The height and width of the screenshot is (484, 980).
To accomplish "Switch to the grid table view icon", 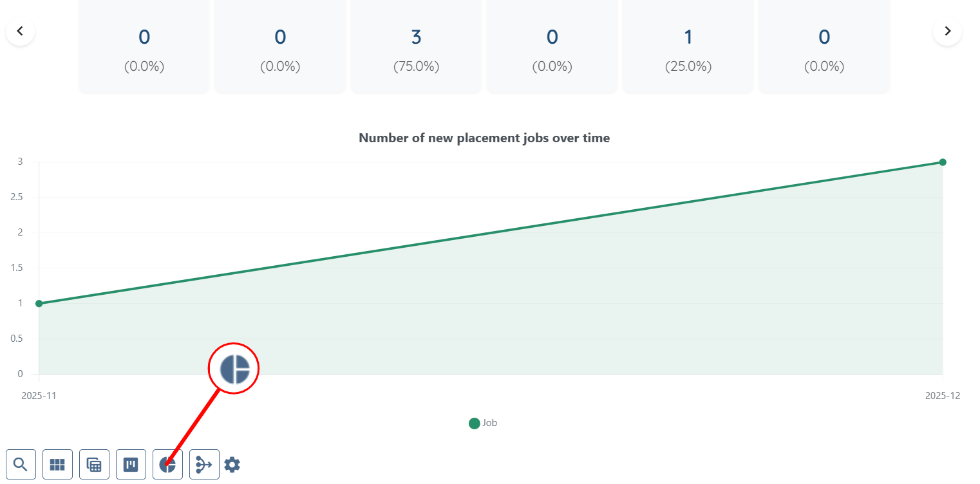I will [x=57, y=464].
